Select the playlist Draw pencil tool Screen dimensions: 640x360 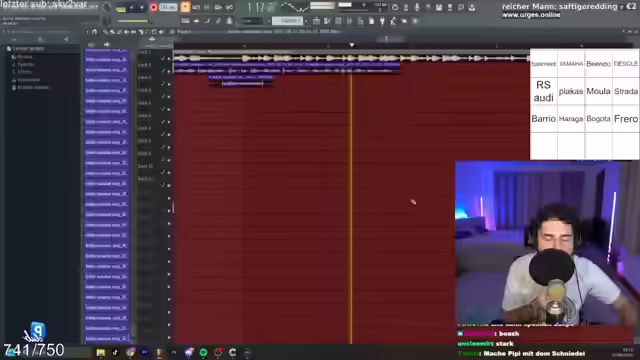coord(106,32)
